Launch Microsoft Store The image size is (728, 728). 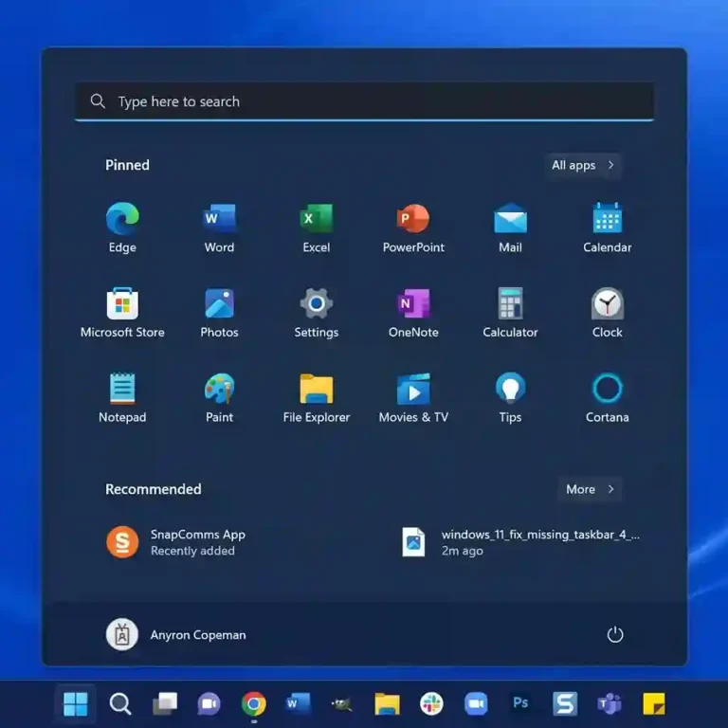tap(122, 312)
